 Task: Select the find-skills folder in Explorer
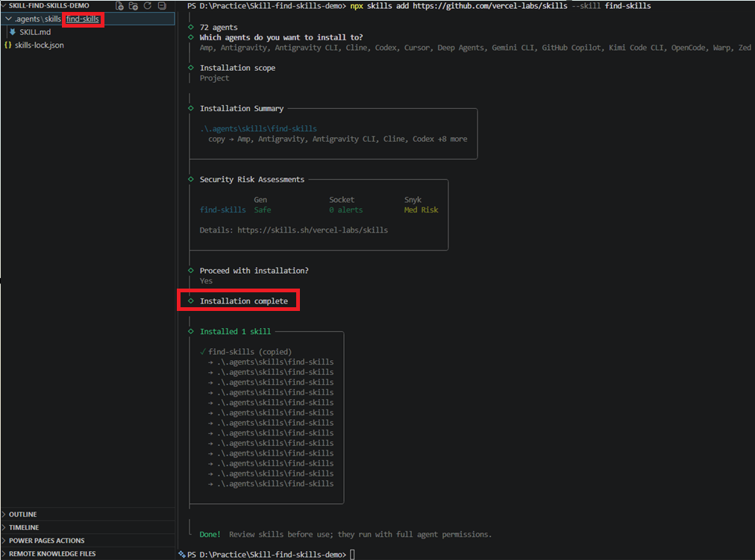[82, 19]
